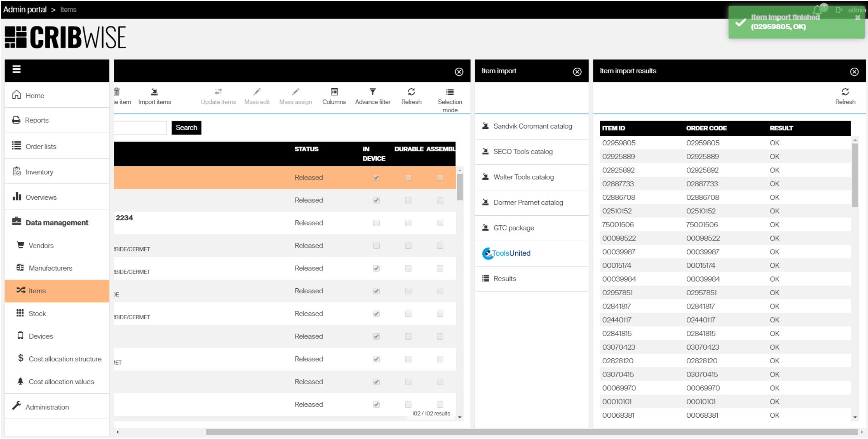Viewport: 868px width, 439px height.
Task: Toggle Assembly checkbox in the highlighted row
Action: click(x=440, y=178)
